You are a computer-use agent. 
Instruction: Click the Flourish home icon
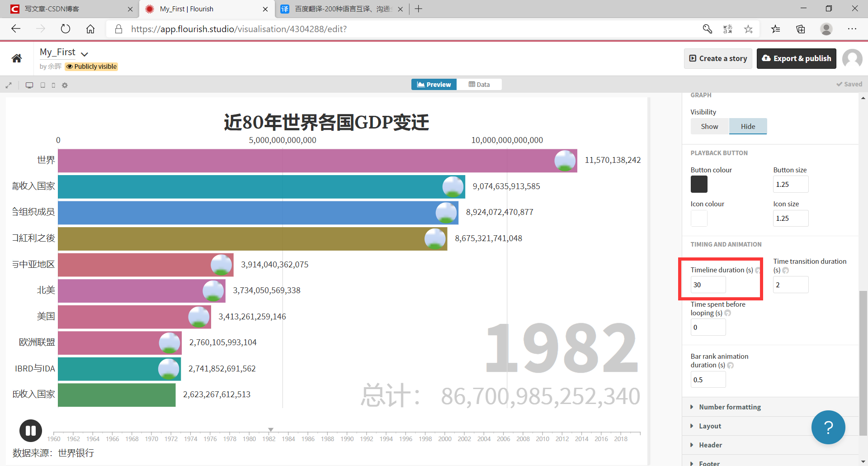point(17,58)
